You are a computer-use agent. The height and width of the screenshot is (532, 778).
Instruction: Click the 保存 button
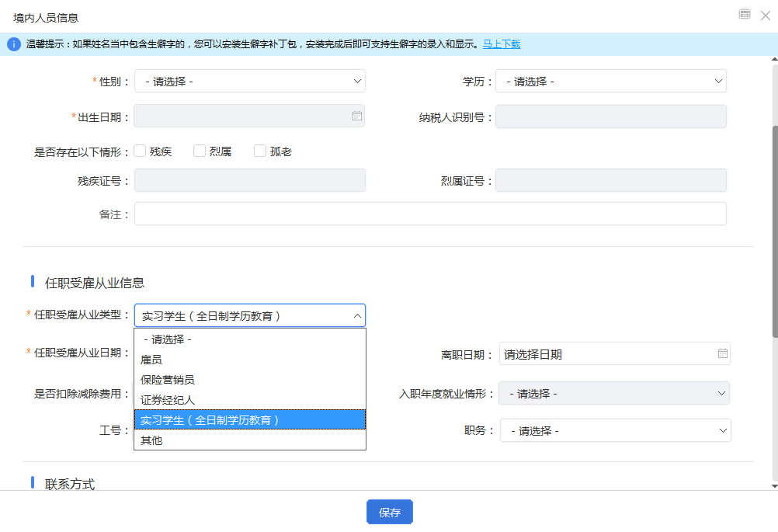pos(389,511)
